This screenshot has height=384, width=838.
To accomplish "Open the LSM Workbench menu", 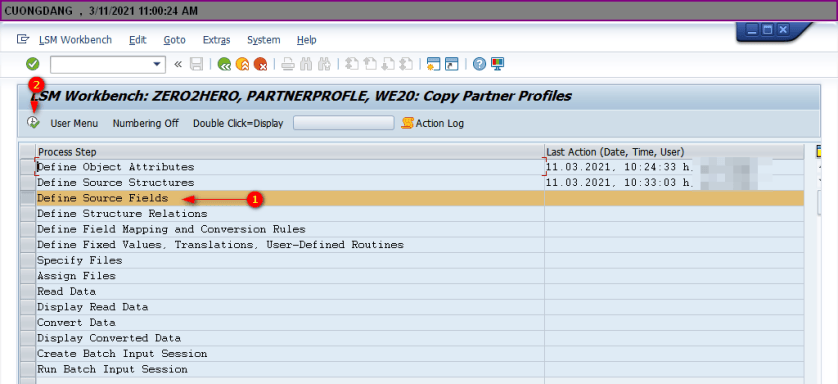I will tap(75, 40).
